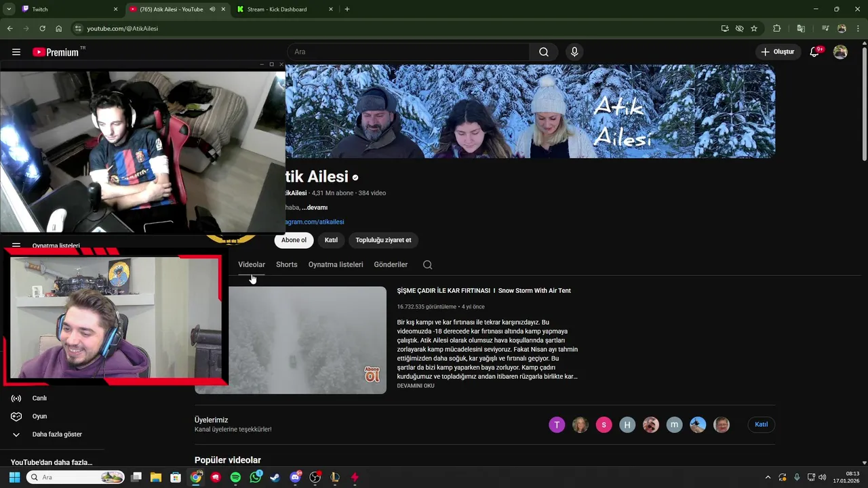Focus the YouTube search box
Viewport: 868px width, 488px height.
tap(408, 52)
